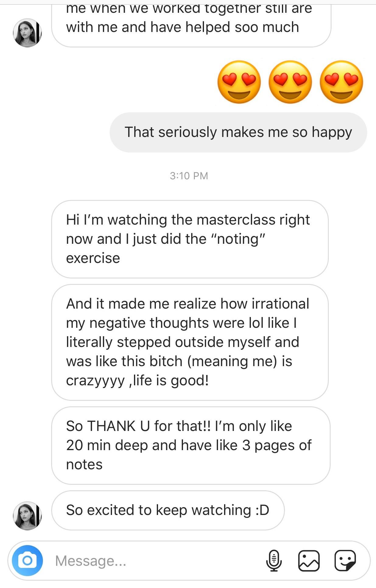Image resolution: width=376 pixels, height=588 pixels.
Task: Tap the last heart-eyes emoji
Action: pos(341,82)
